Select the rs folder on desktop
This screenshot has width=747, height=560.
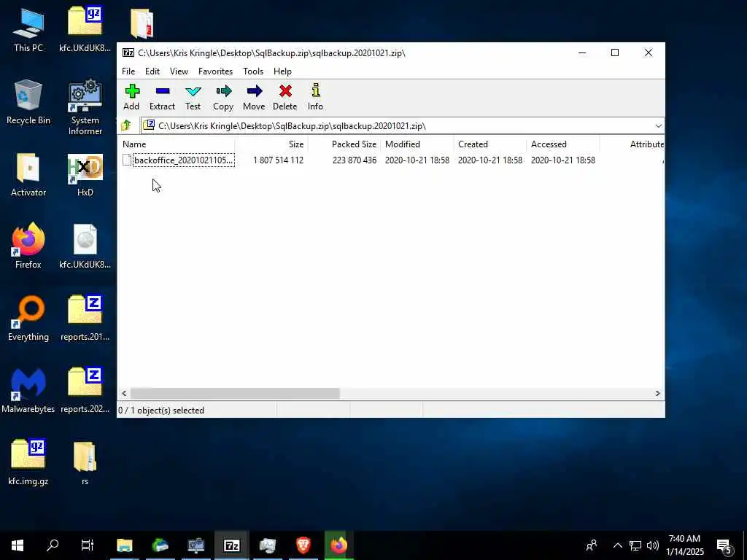point(85,462)
